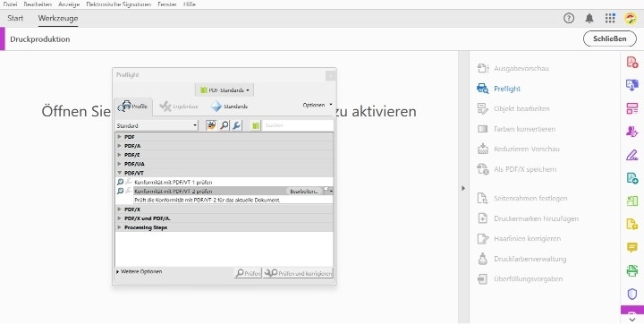Viewport: 644px width, 325px height.
Task: Click the green library book icon beside search
Action: [x=256, y=125]
